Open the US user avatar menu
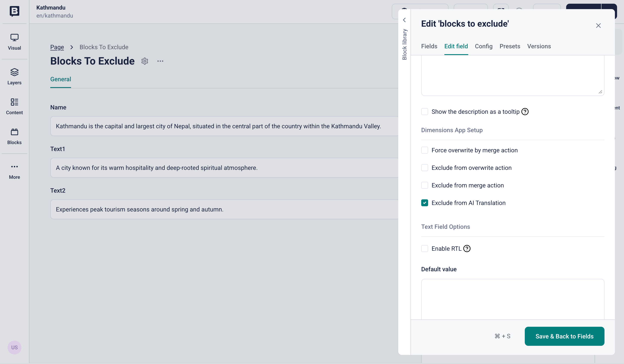 coord(14,347)
